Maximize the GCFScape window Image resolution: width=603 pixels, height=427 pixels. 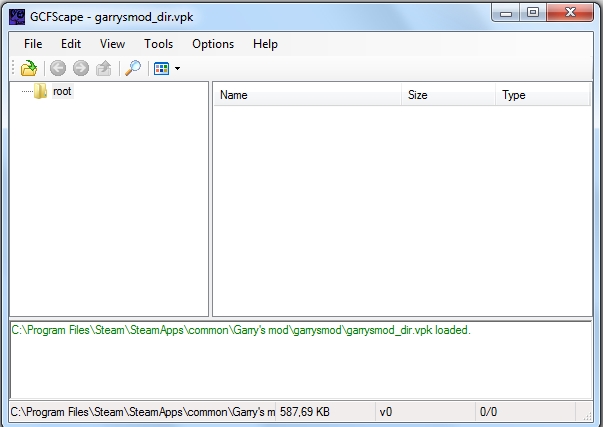point(533,13)
